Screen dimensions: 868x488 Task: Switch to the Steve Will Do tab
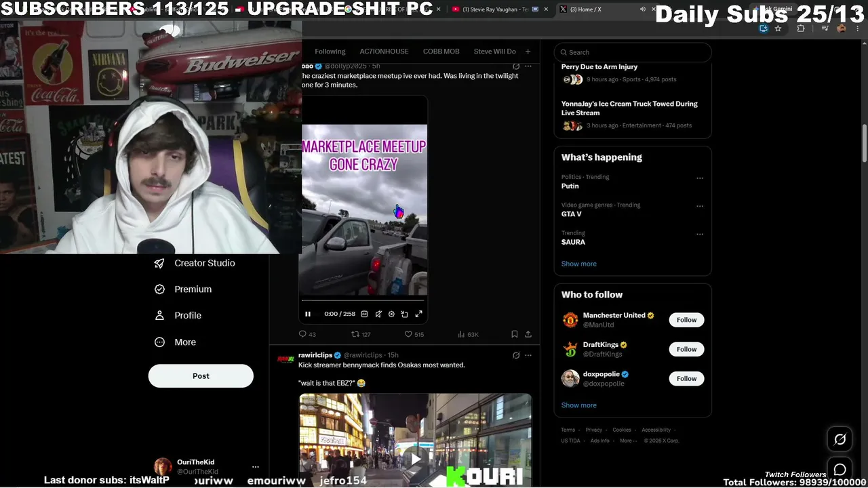tap(495, 52)
